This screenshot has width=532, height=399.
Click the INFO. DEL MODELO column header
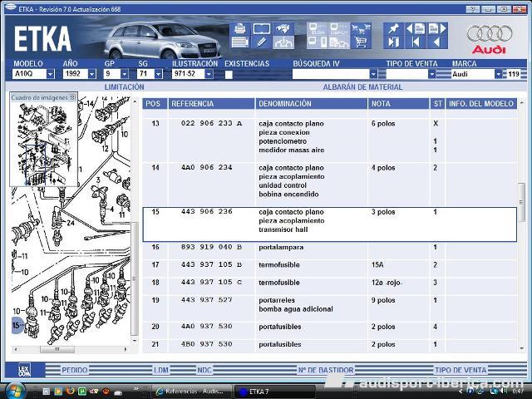coord(481,104)
